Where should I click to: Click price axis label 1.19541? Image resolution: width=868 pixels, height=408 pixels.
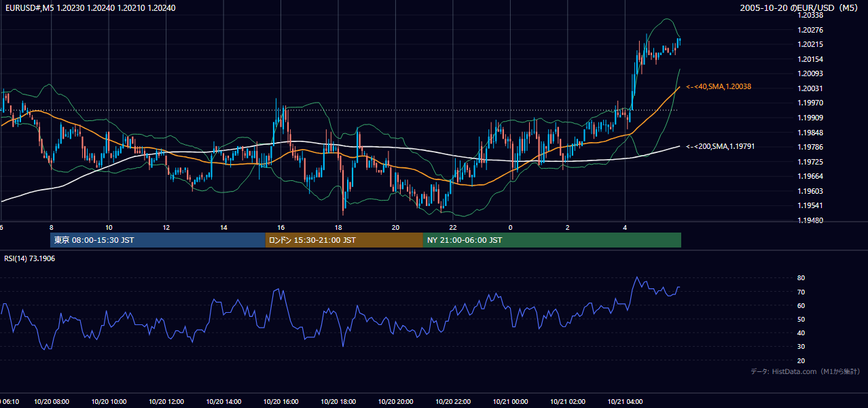click(811, 205)
